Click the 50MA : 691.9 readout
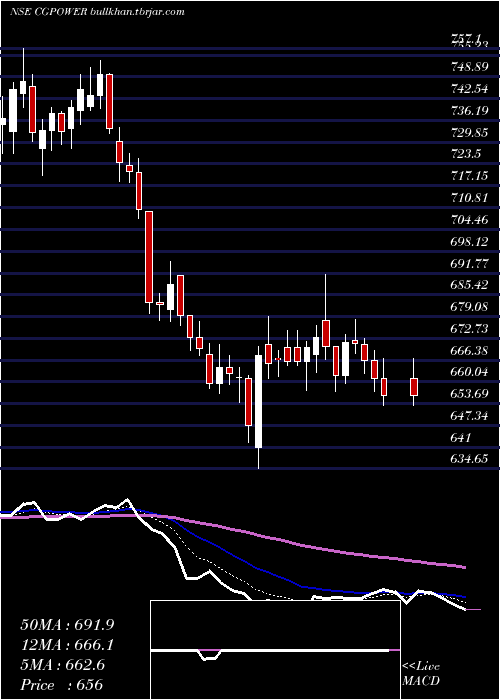The height and width of the screenshot is (700, 500). [x=67, y=625]
